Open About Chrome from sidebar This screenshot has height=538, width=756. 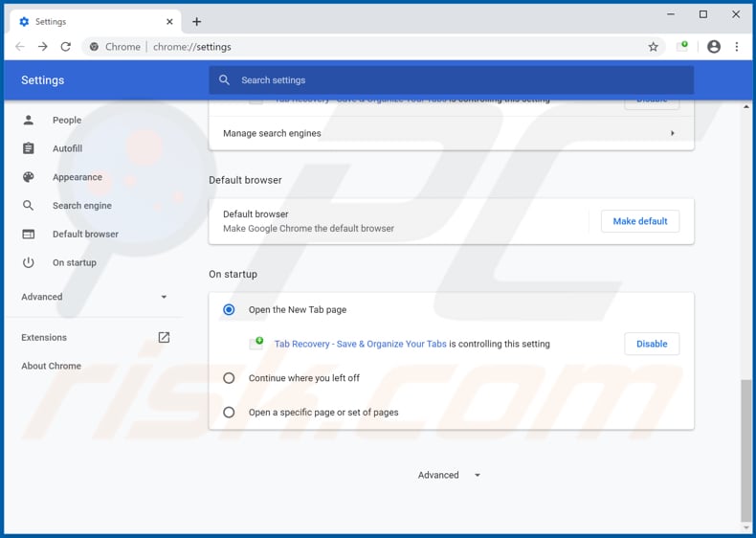(51, 366)
